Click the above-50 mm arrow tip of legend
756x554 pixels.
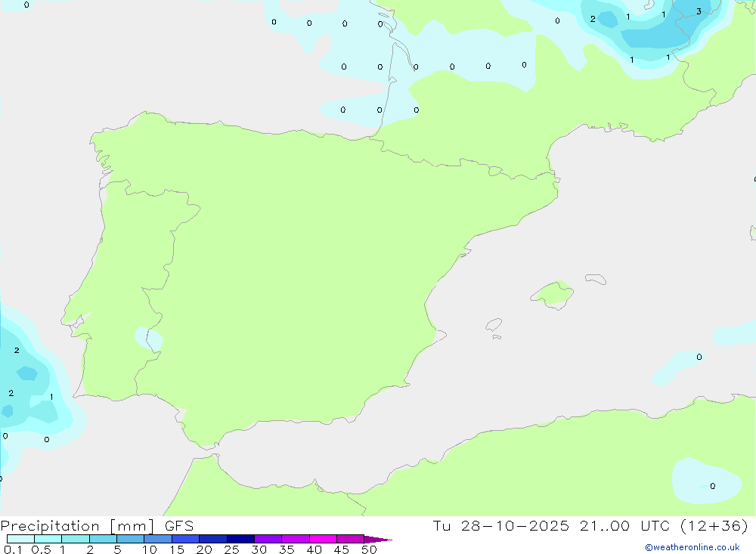click(x=379, y=540)
